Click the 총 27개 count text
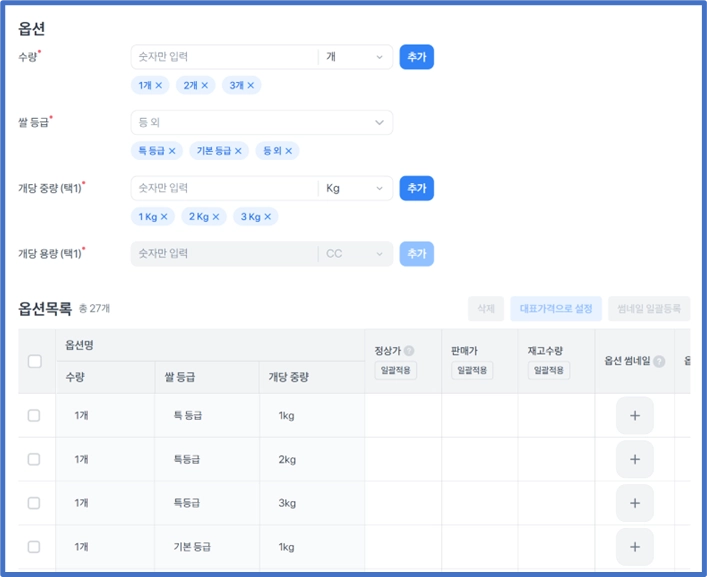The image size is (707, 577). click(94, 308)
